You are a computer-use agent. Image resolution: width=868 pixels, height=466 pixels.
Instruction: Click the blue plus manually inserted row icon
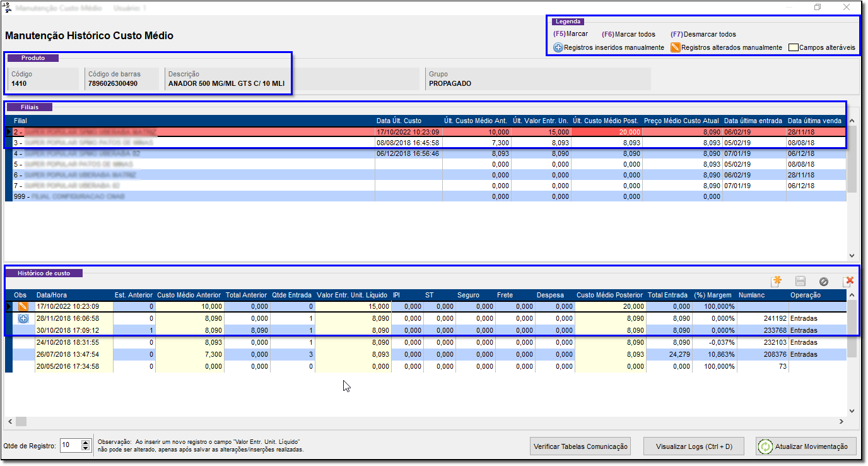pyautogui.click(x=23, y=319)
